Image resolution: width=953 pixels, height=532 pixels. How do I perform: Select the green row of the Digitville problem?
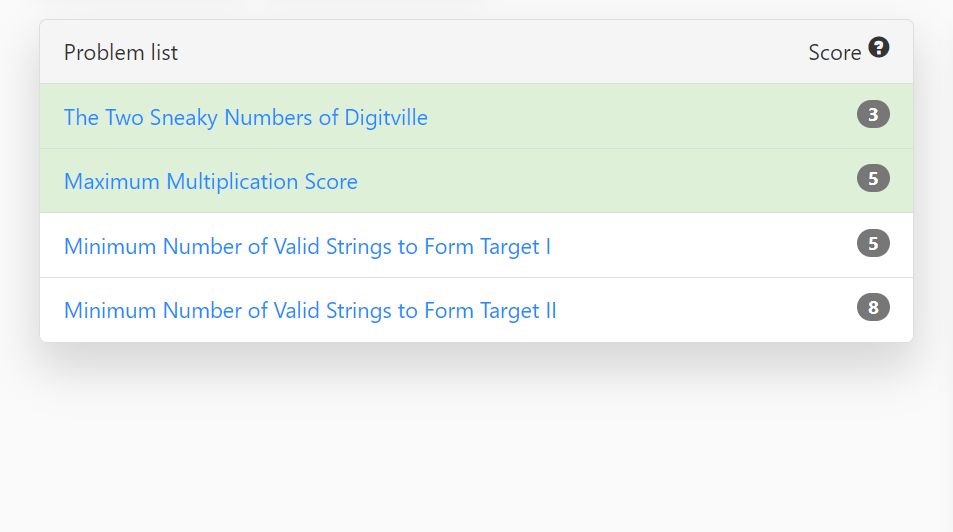(476, 116)
